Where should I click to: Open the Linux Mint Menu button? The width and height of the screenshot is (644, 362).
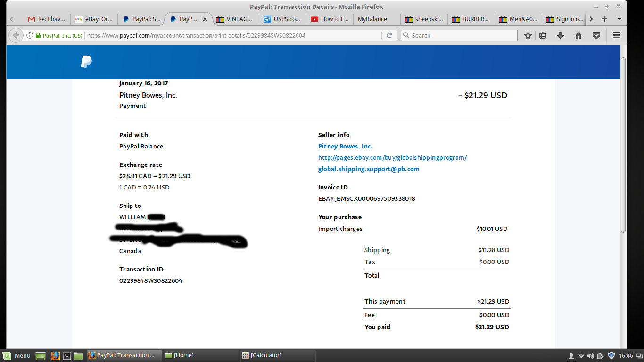(17, 355)
